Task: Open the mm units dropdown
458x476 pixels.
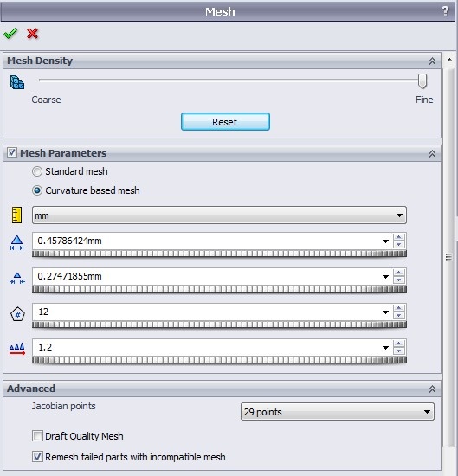Action: click(219, 215)
